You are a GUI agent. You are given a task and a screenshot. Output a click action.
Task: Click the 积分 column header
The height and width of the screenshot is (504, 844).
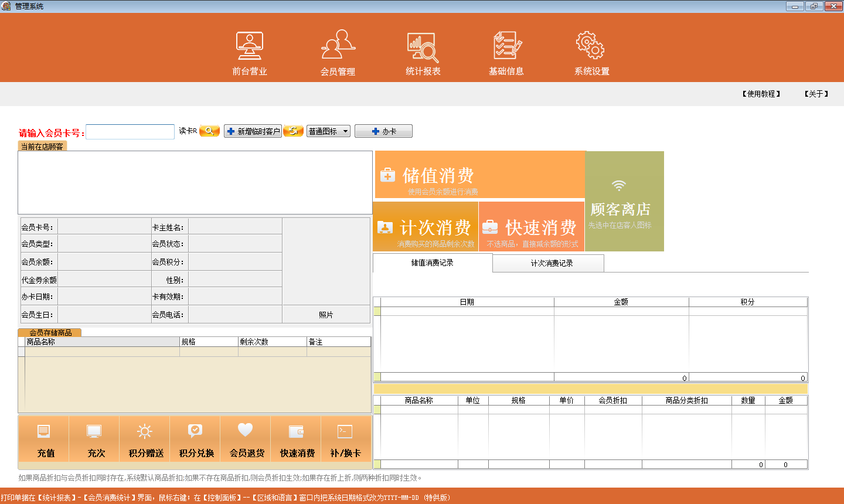pyautogui.click(x=747, y=302)
